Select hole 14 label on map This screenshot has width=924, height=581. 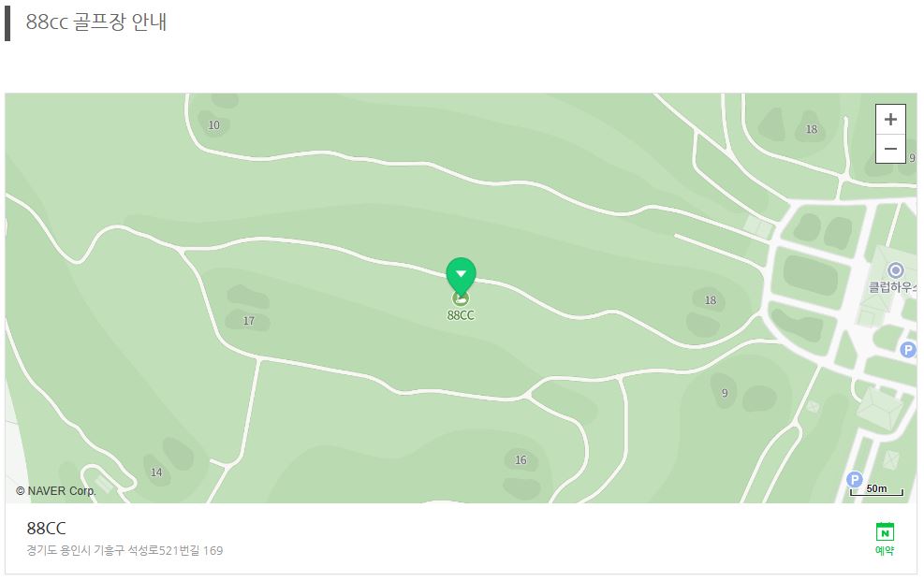(156, 472)
